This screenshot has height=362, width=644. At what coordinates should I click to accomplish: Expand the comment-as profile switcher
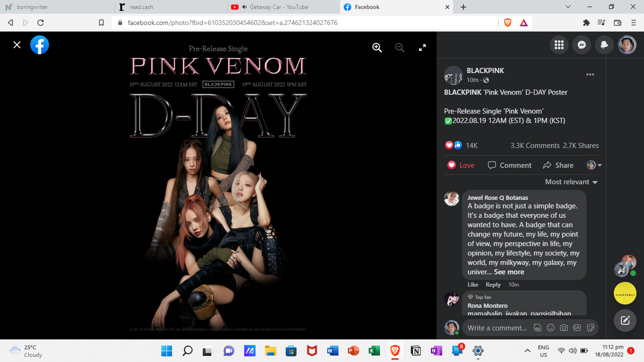point(594,165)
